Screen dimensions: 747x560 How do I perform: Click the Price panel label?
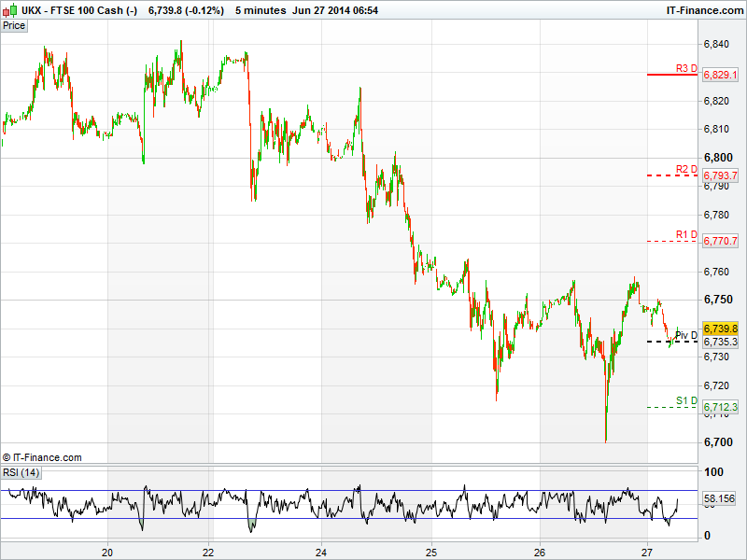pos(14,25)
